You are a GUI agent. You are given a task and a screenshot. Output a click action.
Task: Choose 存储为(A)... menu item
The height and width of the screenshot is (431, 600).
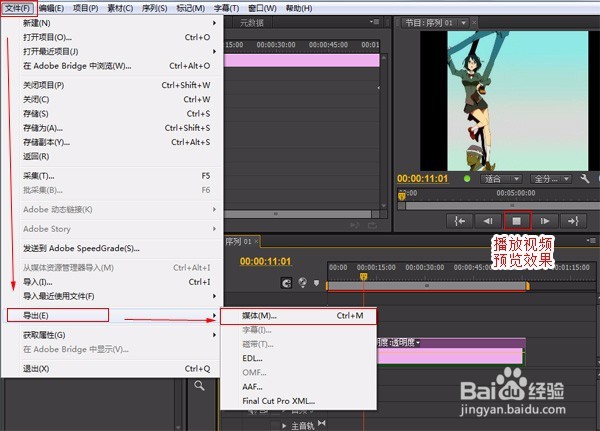112,128
